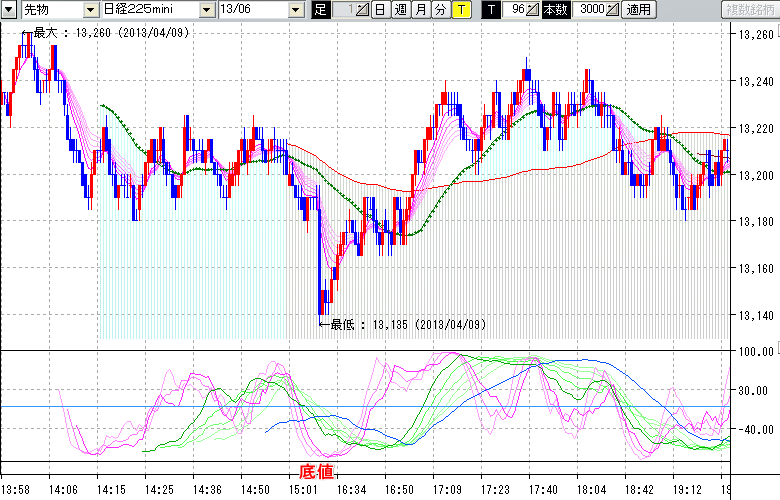The height and width of the screenshot is (500, 780).
Task: Click the 足 period spinner arrow
Action: point(363,10)
